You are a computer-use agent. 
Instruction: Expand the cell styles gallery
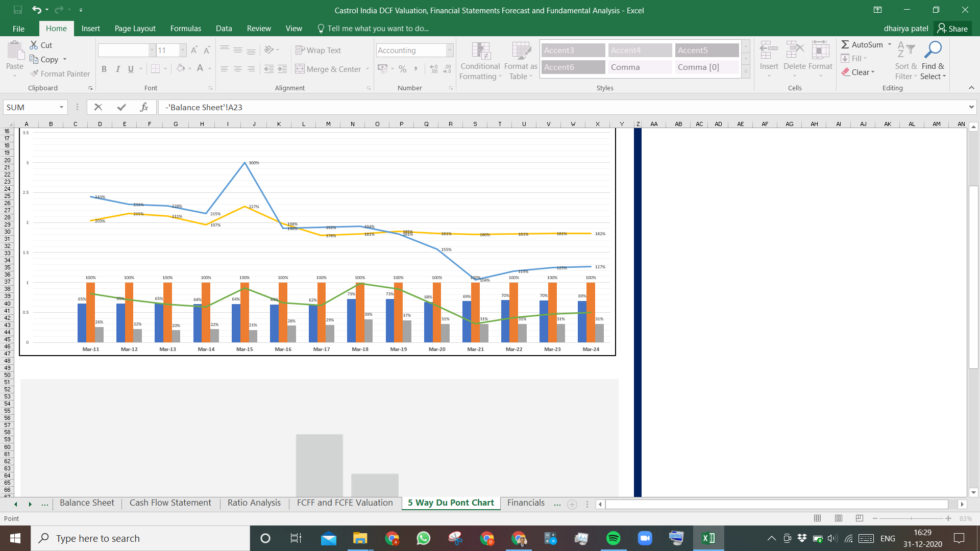(x=746, y=72)
